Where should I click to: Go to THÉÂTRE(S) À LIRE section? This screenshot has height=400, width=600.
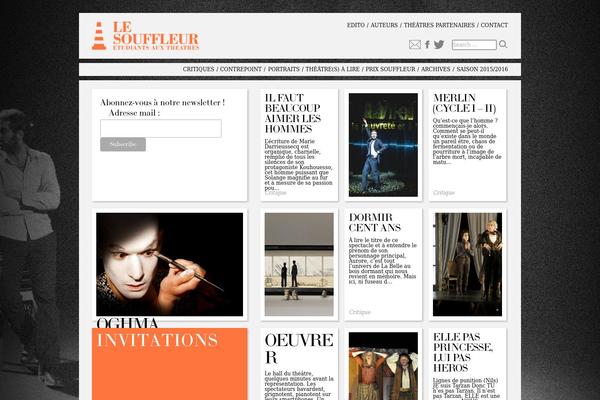click(332, 69)
